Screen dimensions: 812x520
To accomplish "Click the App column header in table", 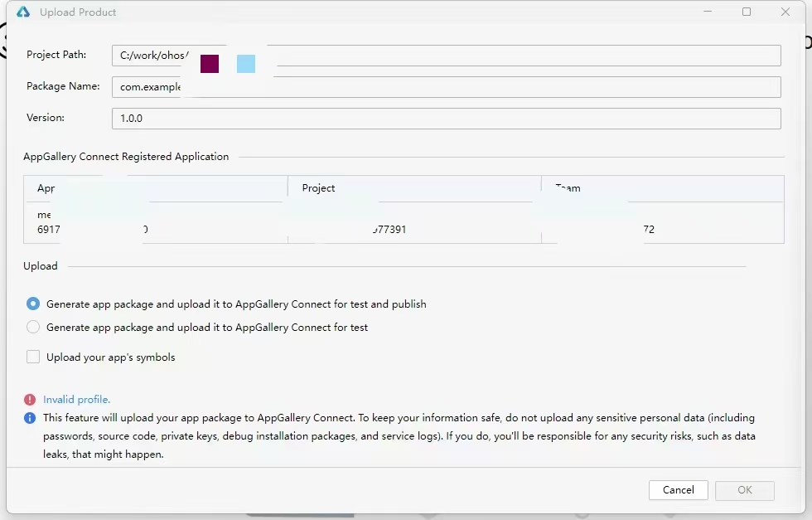I will point(156,188).
